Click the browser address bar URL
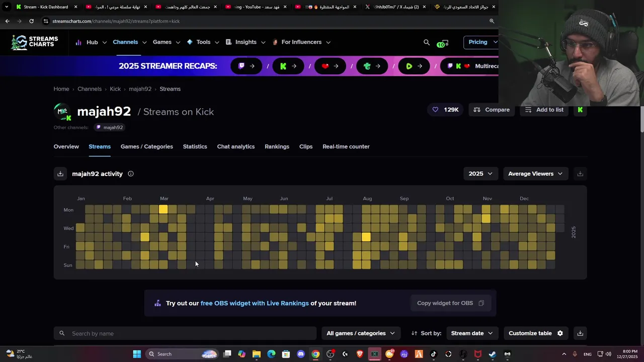The width and height of the screenshot is (644, 362). (x=116, y=21)
